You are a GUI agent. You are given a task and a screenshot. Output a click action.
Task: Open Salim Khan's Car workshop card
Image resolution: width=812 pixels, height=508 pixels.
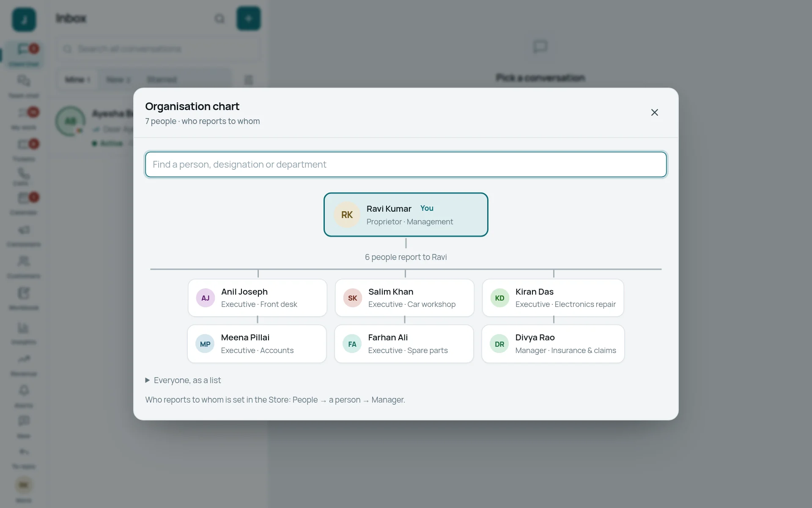pos(404,298)
